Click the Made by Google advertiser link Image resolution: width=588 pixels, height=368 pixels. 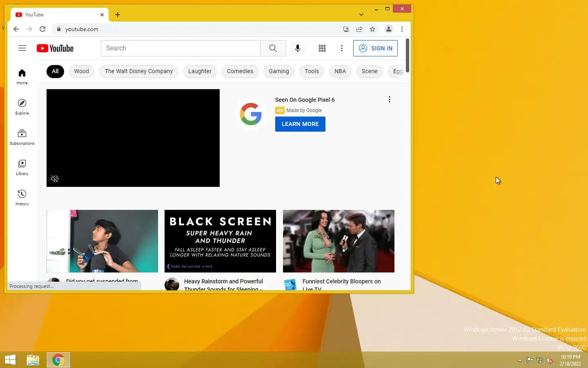(x=304, y=110)
